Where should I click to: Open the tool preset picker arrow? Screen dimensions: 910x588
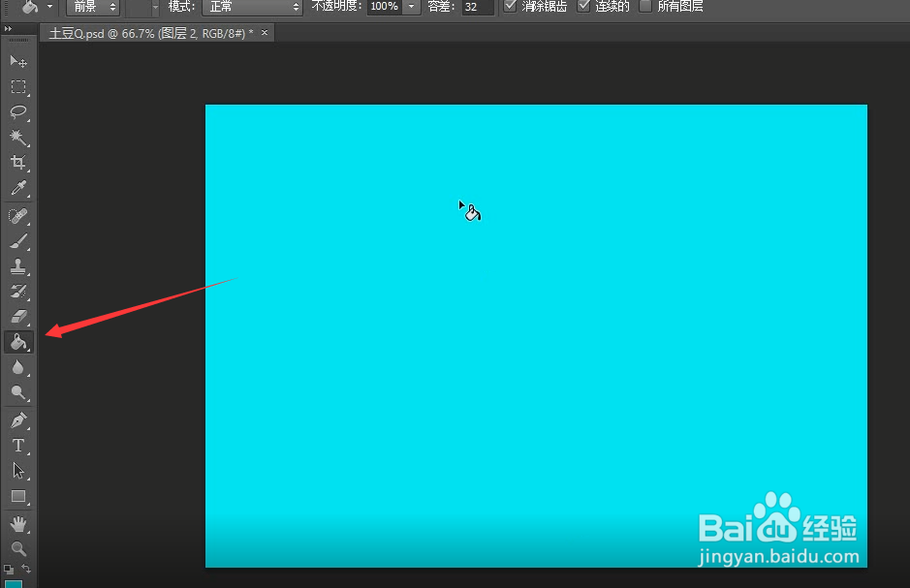tap(50, 7)
